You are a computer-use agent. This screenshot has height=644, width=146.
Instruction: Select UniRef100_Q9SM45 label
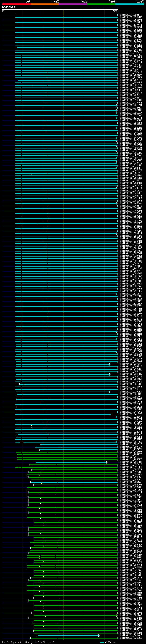131,397
